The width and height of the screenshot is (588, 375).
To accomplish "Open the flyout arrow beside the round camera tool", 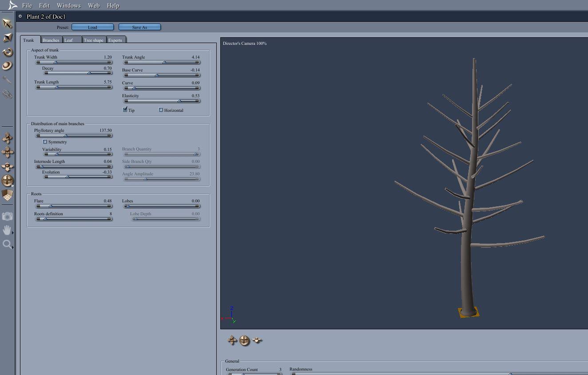I will coord(13,185).
